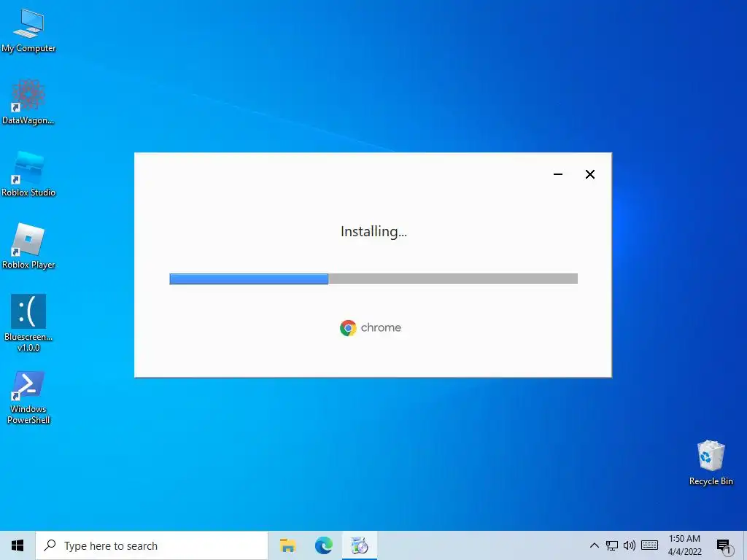This screenshot has height=560, width=747.
Task: Click the taskbar search box
Action: 152,545
